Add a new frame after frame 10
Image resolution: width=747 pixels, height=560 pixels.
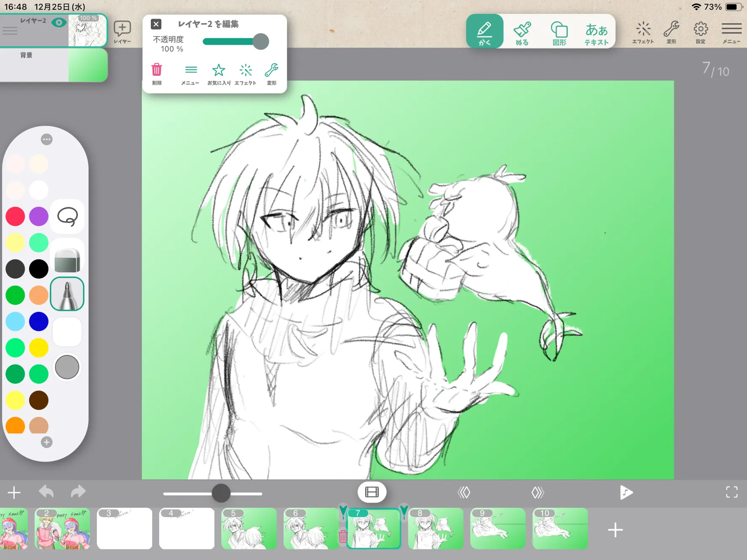coord(615,530)
